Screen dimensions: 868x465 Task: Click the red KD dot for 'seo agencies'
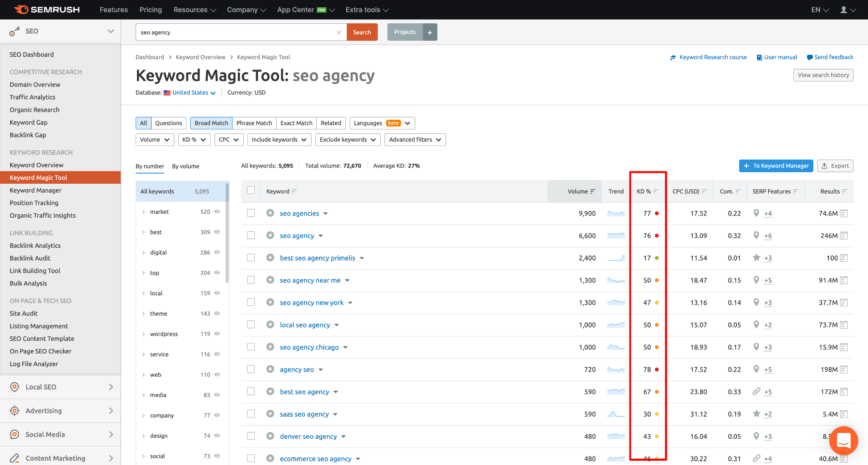[x=657, y=213]
